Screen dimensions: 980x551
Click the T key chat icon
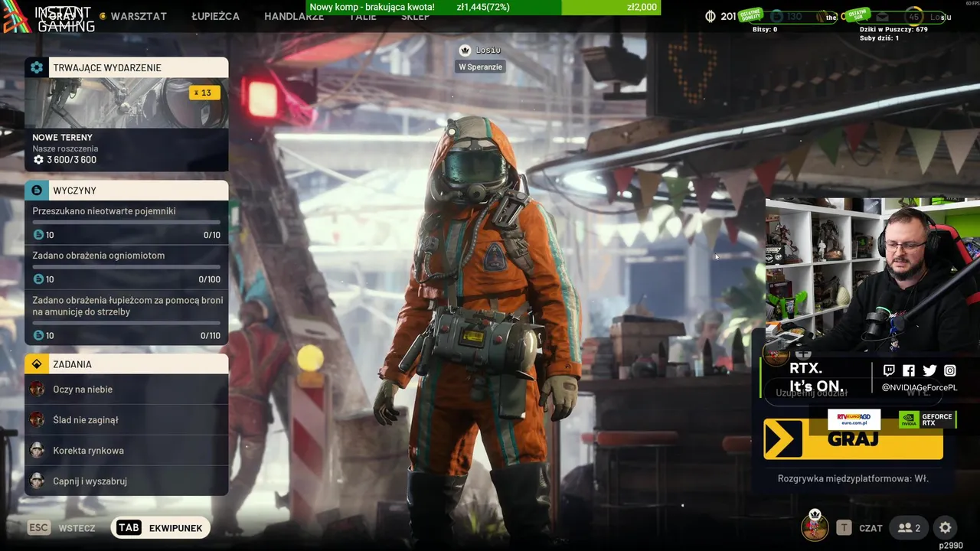pyautogui.click(x=844, y=527)
